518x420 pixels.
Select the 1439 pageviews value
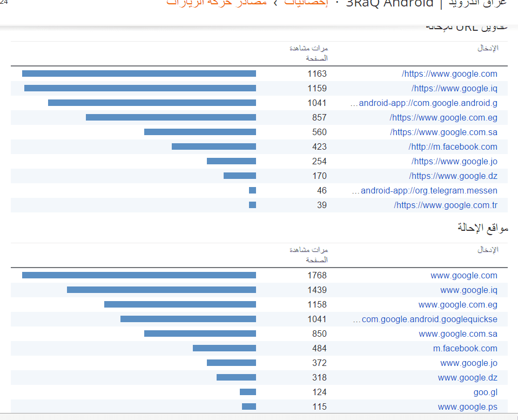[317, 290]
